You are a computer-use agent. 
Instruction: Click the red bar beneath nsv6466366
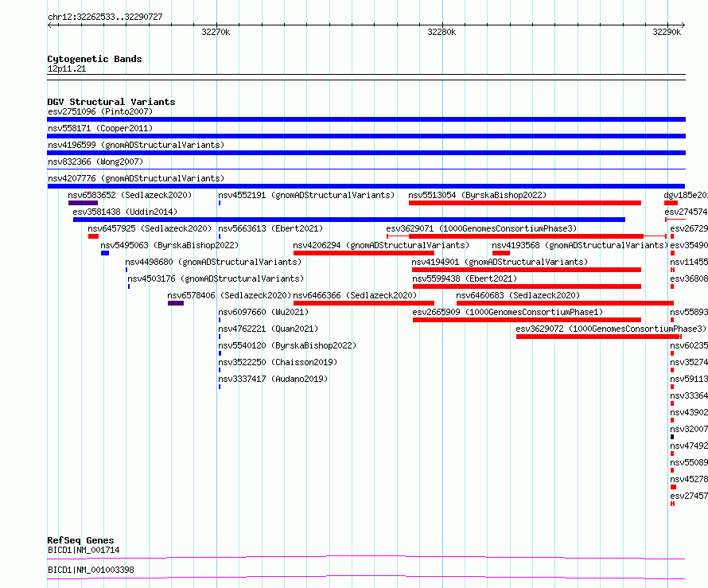[364, 303]
